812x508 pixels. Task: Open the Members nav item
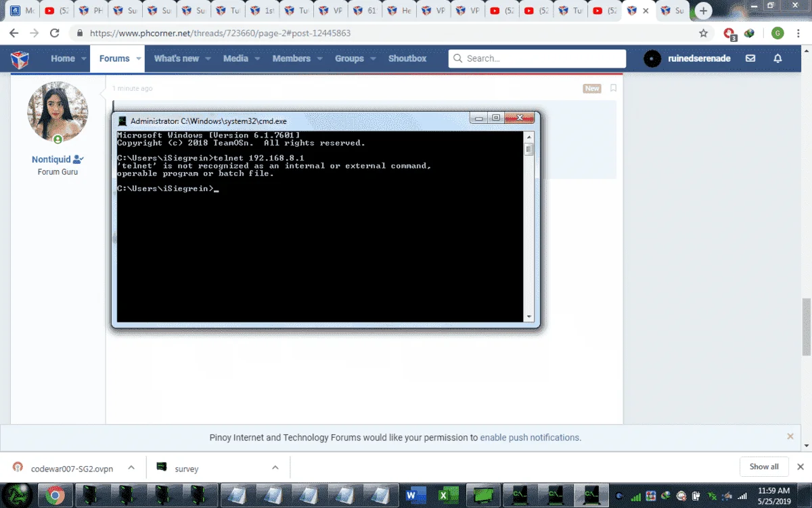(x=291, y=59)
